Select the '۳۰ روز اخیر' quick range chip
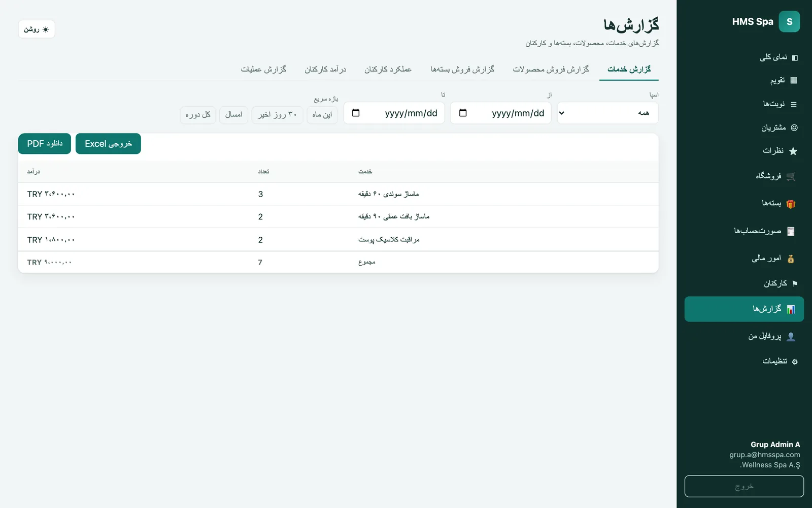This screenshot has height=508, width=812. [x=277, y=115]
